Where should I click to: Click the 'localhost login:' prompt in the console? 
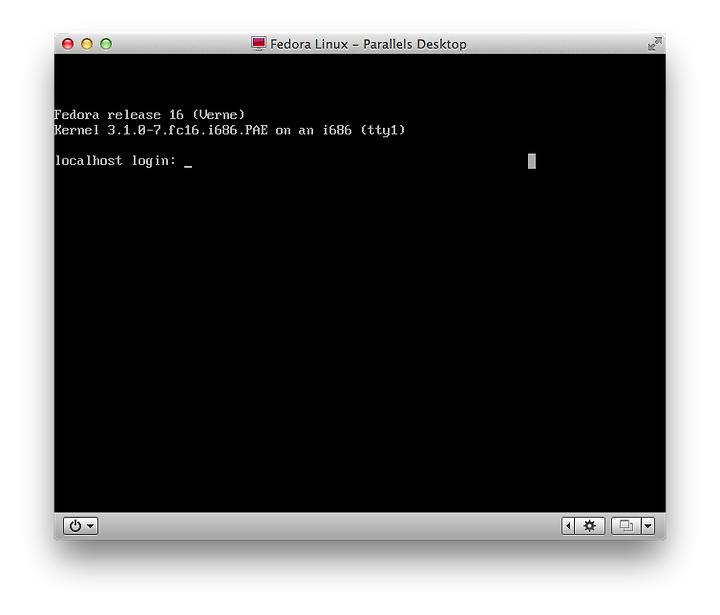click(x=115, y=161)
